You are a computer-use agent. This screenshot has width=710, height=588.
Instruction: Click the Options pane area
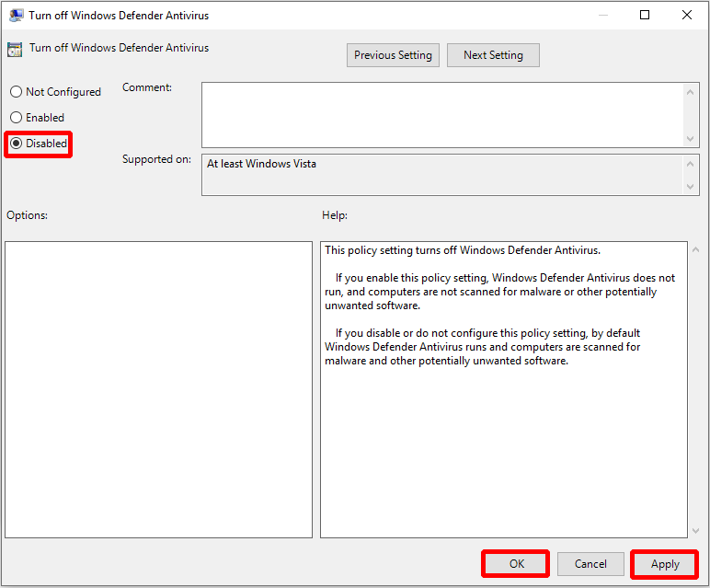(x=158, y=389)
